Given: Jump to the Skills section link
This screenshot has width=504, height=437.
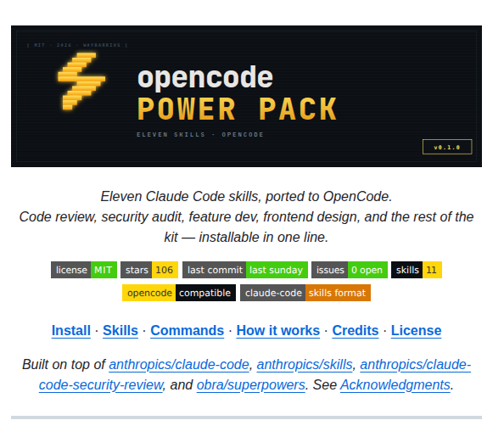Looking at the screenshot, I should pos(120,331).
